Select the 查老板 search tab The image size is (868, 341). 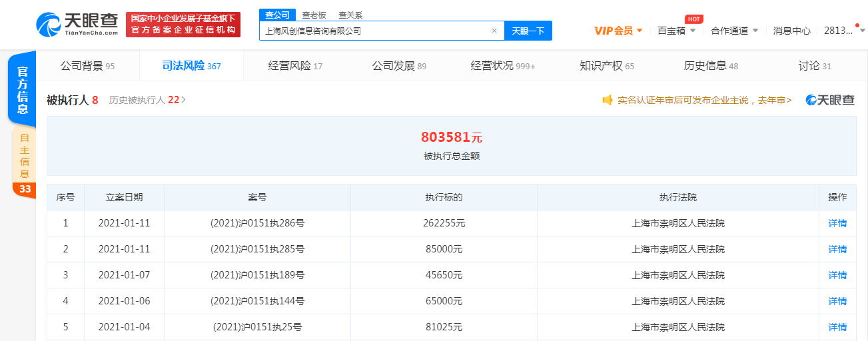(x=314, y=15)
